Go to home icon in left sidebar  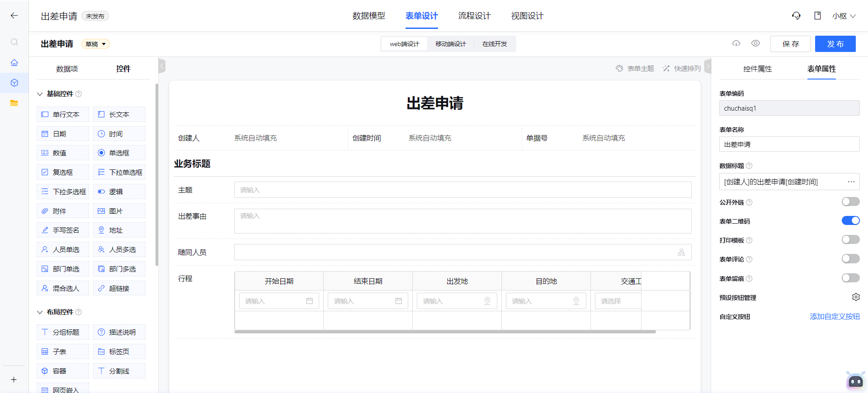click(14, 62)
